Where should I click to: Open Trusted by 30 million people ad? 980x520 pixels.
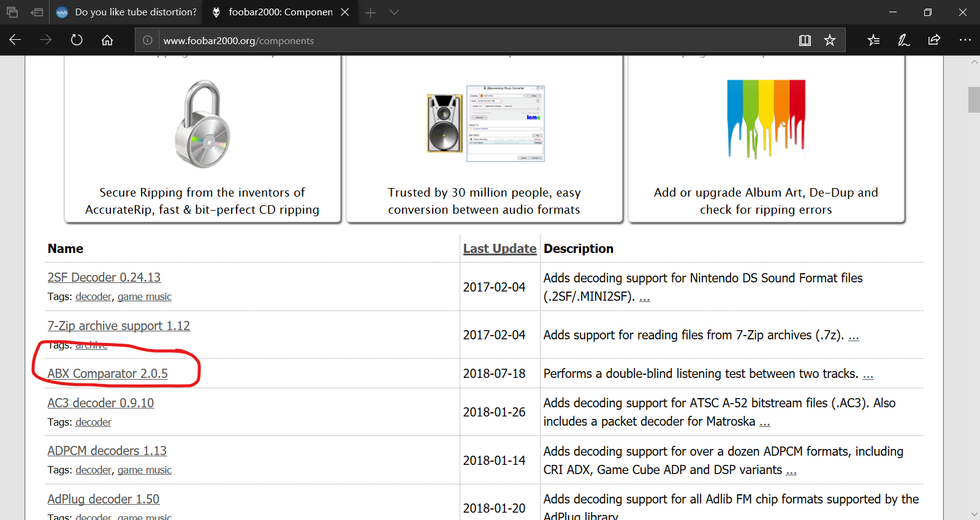[484, 201]
